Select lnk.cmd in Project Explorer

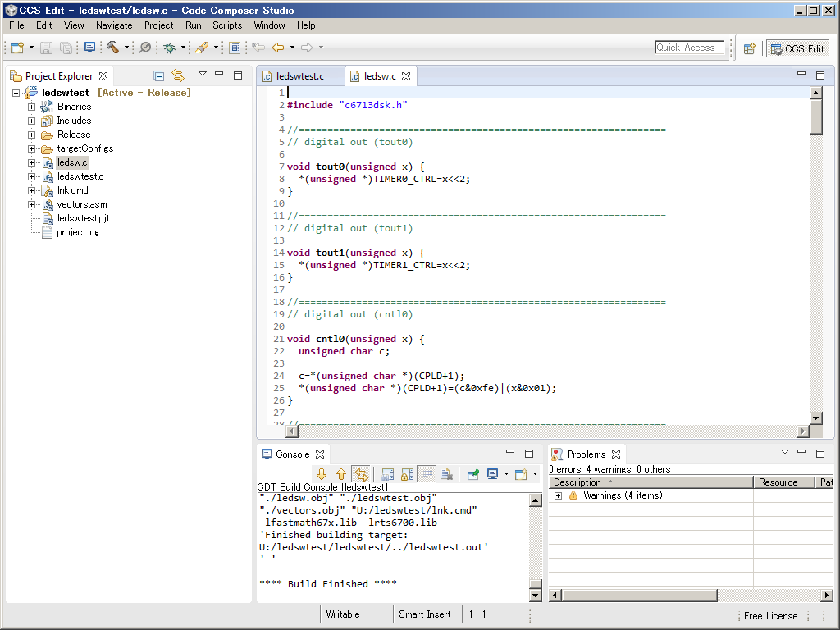tap(72, 190)
